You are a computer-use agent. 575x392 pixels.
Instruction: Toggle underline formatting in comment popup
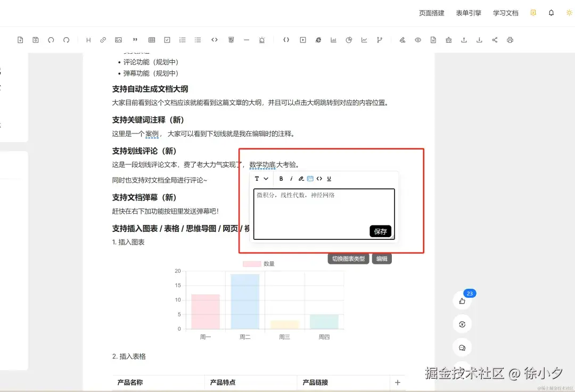[x=329, y=179]
